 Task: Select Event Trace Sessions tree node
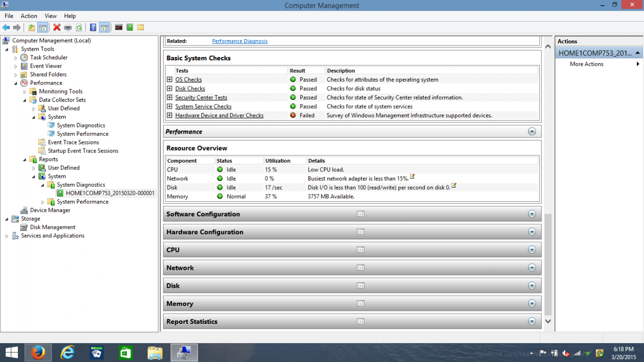click(x=73, y=142)
